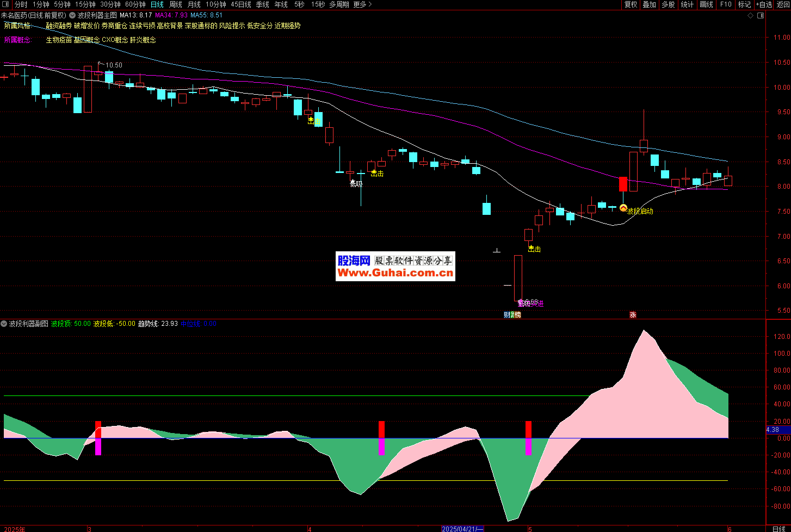Click the CXO概念 concept tag
This screenshot has height=532, width=791.
click(x=115, y=40)
